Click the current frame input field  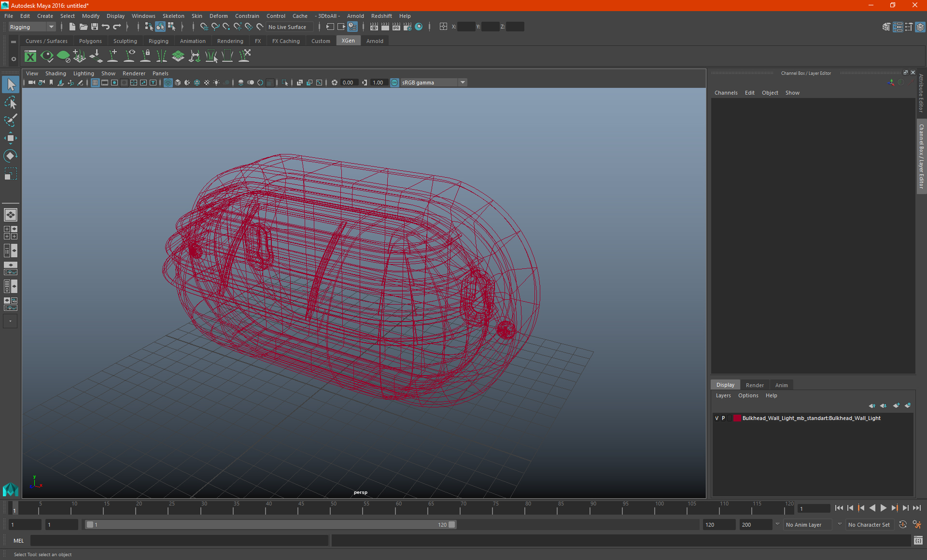pyautogui.click(x=814, y=508)
